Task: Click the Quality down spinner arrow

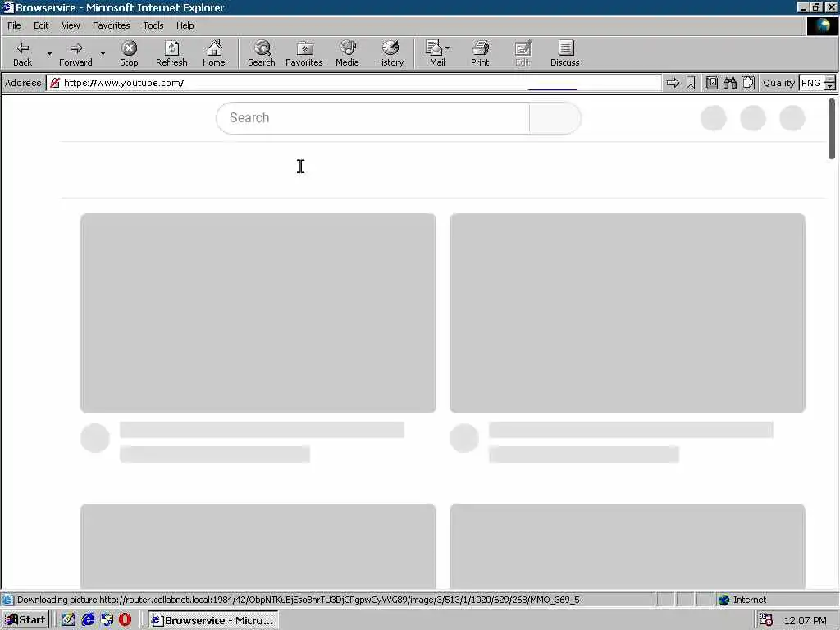Action: [830, 87]
